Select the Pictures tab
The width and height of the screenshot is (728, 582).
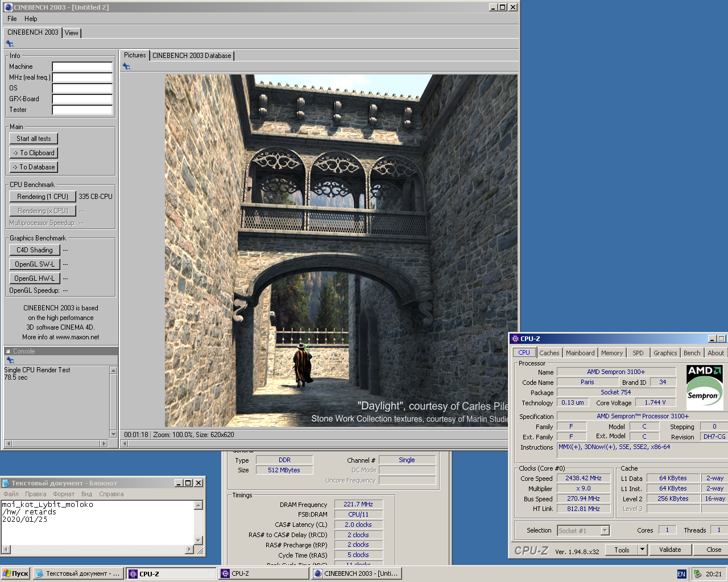pos(135,55)
